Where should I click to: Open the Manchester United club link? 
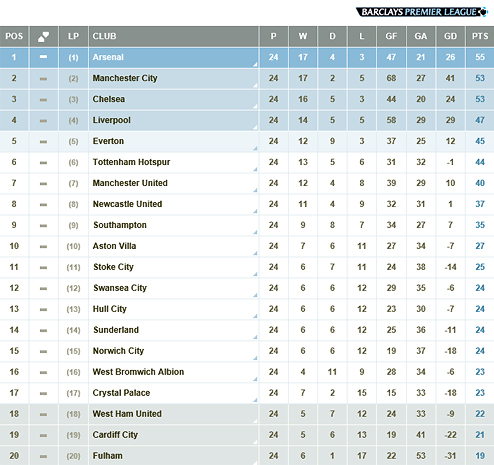[x=130, y=183]
